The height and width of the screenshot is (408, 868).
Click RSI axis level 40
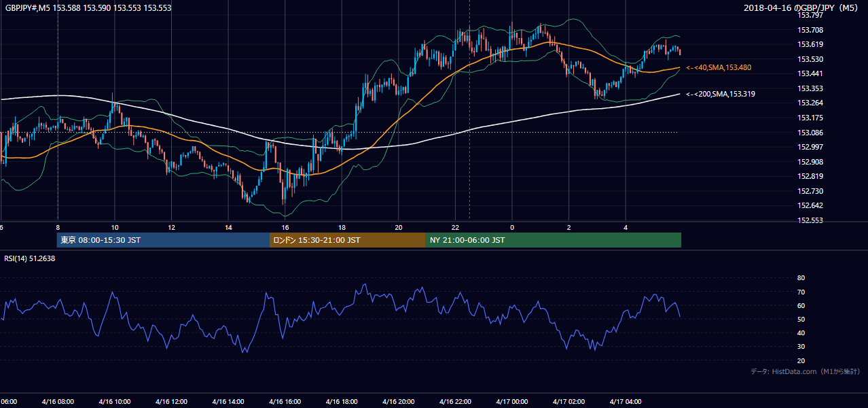pyautogui.click(x=801, y=333)
